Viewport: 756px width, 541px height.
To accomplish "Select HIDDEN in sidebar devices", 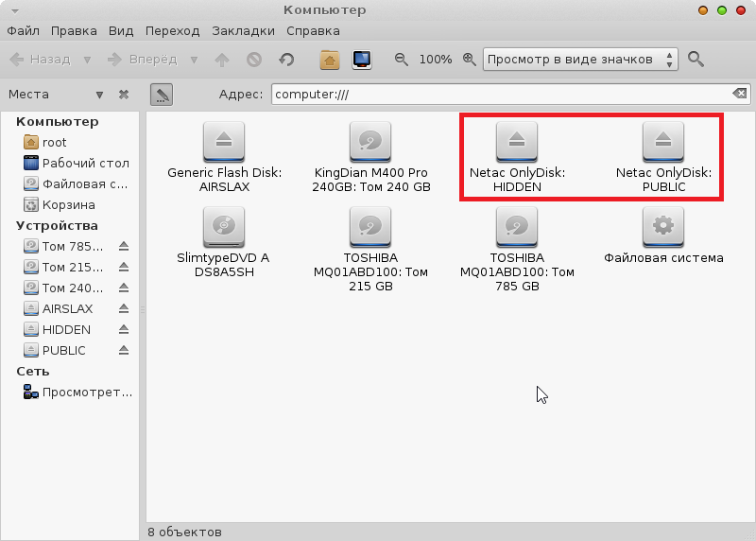I will [x=57, y=330].
